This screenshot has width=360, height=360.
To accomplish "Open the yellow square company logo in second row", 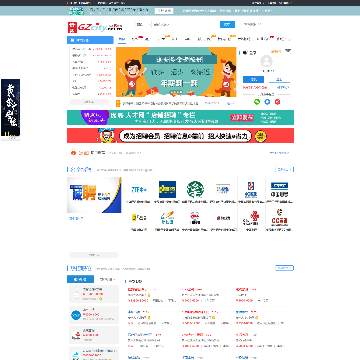I will pos(139,218).
